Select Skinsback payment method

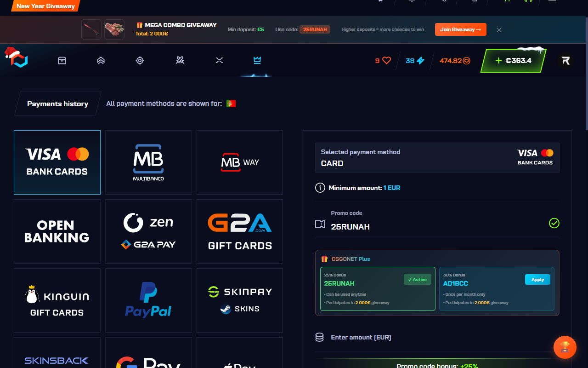click(57, 353)
